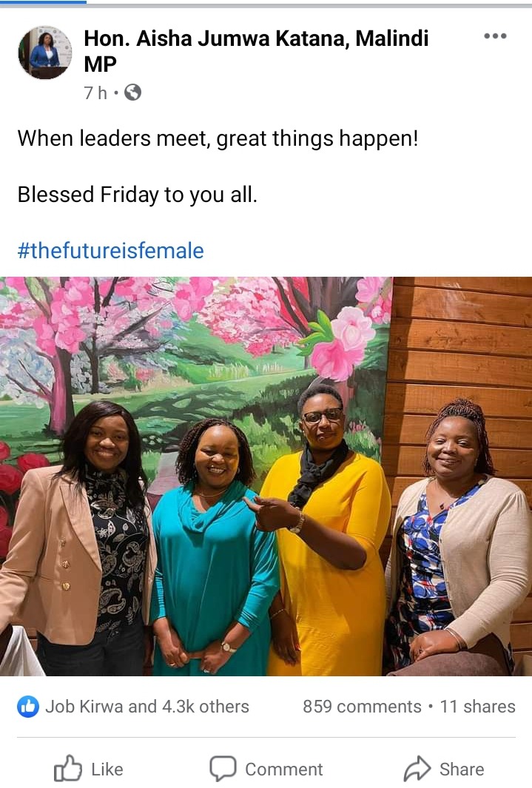The width and height of the screenshot is (532, 788).
Task: Open the page's circular profile picture
Action: tap(44, 53)
